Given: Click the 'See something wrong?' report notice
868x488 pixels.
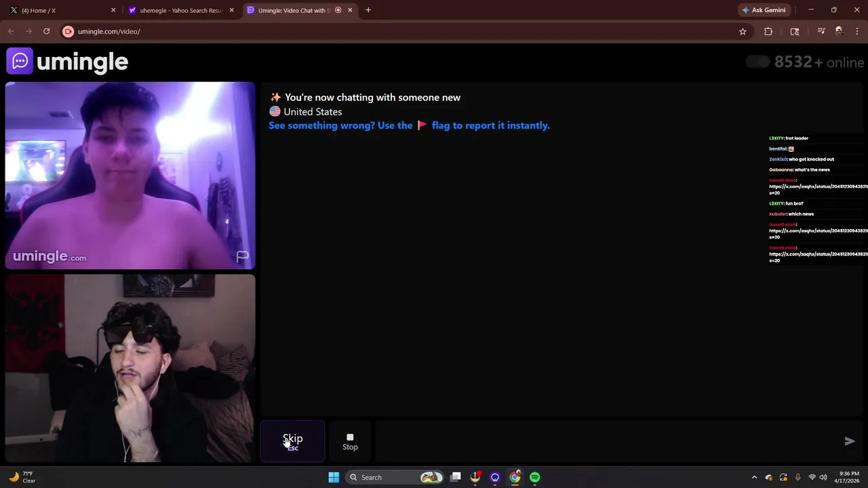Looking at the screenshot, I should tap(409, 125).
